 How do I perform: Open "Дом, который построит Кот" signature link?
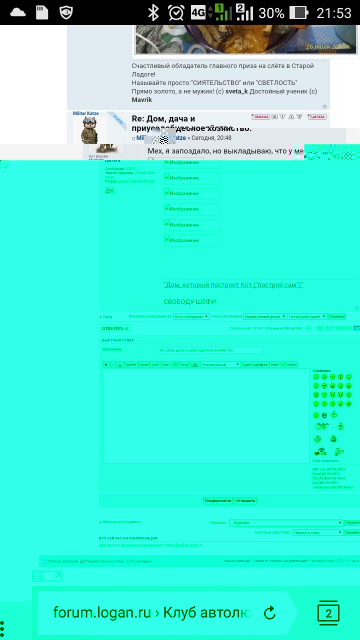pyautogui.click(x=233, y=284)
